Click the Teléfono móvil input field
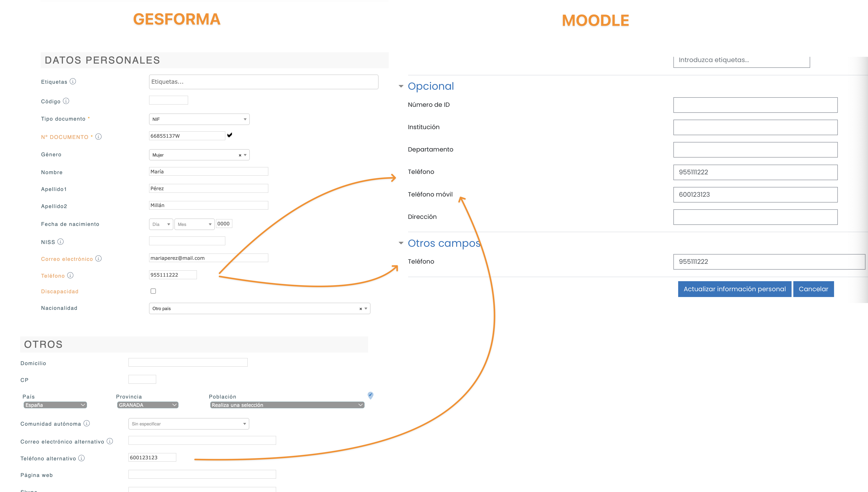The width and height of the screenshot is (868, 492). (755, 195)
